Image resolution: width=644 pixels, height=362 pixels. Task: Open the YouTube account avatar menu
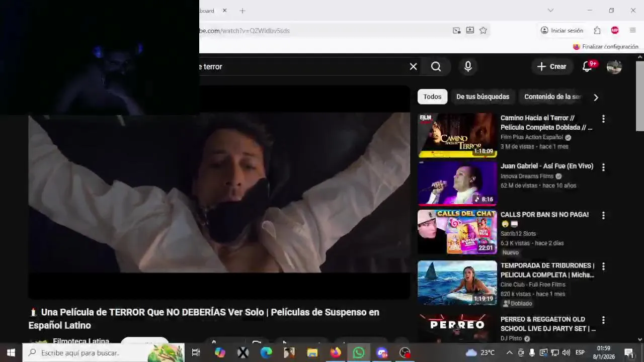tap(614, 66)
